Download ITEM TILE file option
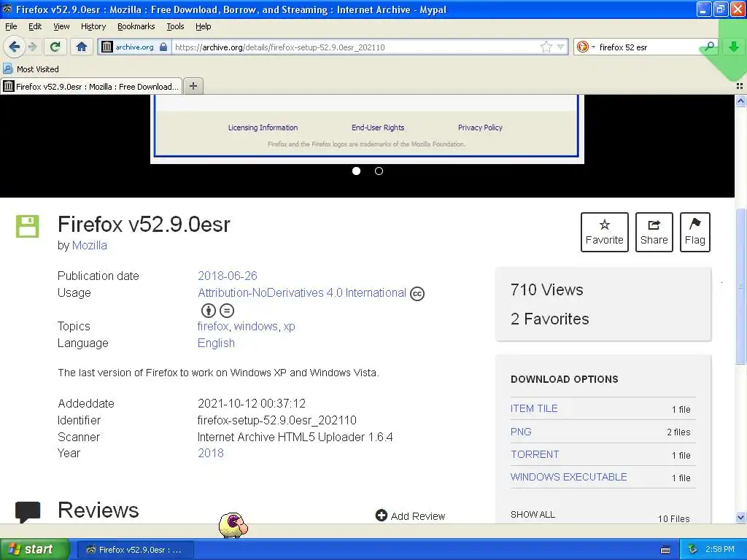The width and height of the screenshot is (747, 560). (534, 408)
